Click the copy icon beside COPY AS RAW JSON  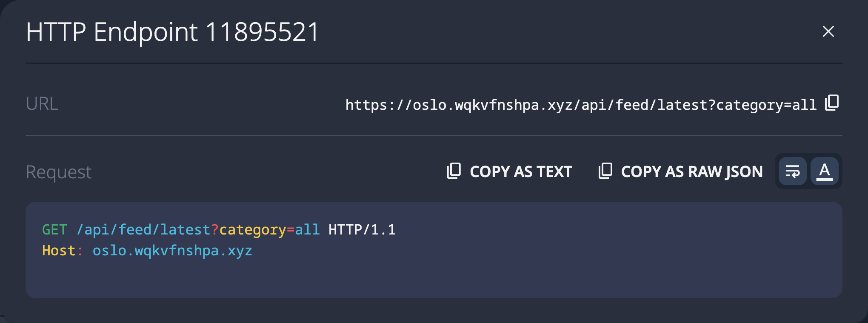click(x=605, y=171)
